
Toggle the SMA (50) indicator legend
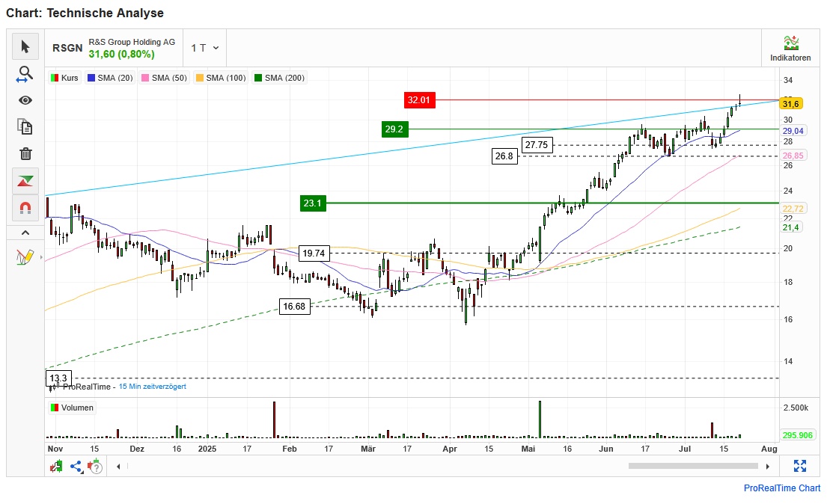click(165, 78)
